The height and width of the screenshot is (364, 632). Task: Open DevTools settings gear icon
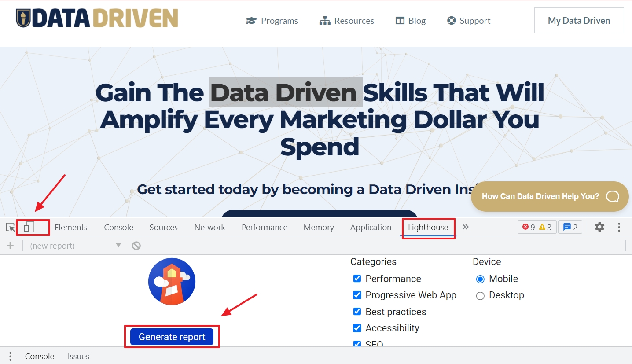coord(599,227)
